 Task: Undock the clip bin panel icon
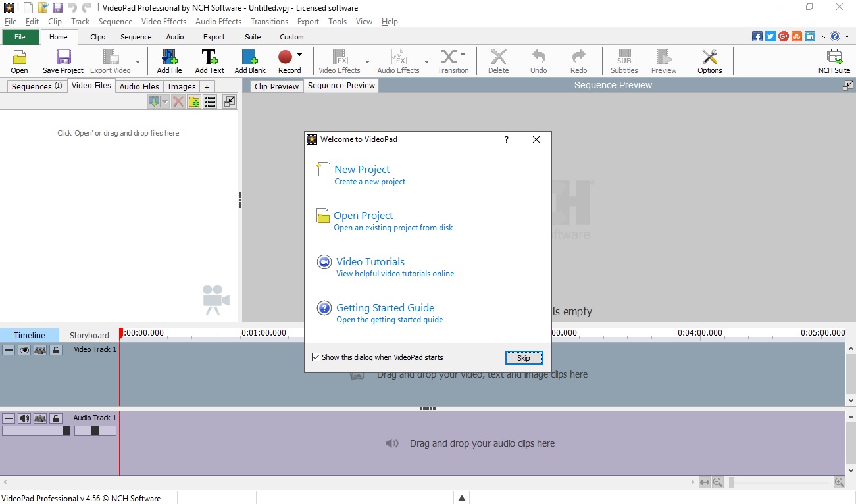pos(229,101)
